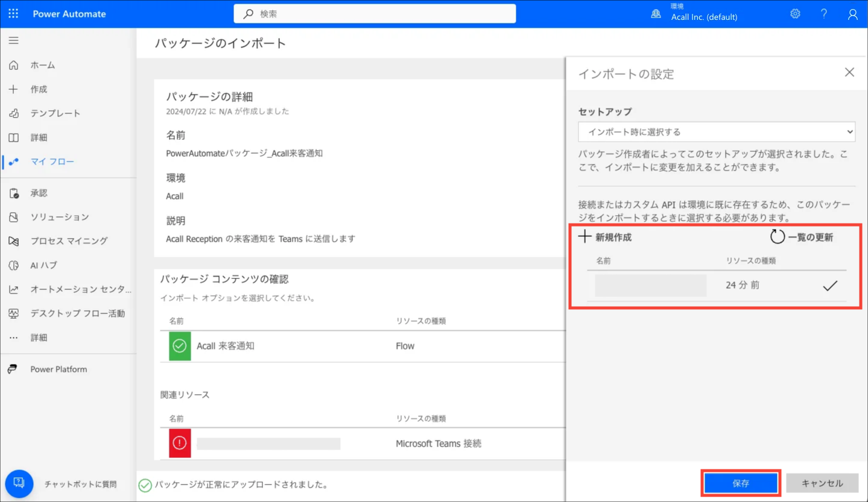Screen dimensions: 868x502
Task: Click the plus icon for 新規作成
Action: tap(584, 237)
